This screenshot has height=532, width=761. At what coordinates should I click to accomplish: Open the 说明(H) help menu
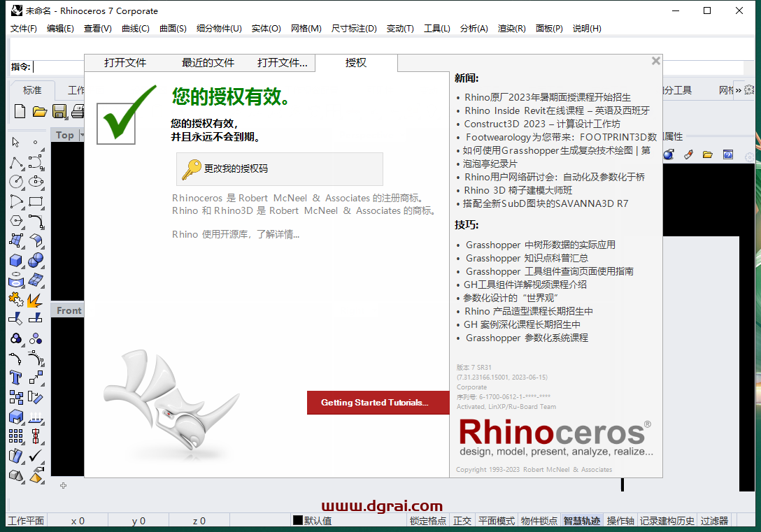(586, 28)
